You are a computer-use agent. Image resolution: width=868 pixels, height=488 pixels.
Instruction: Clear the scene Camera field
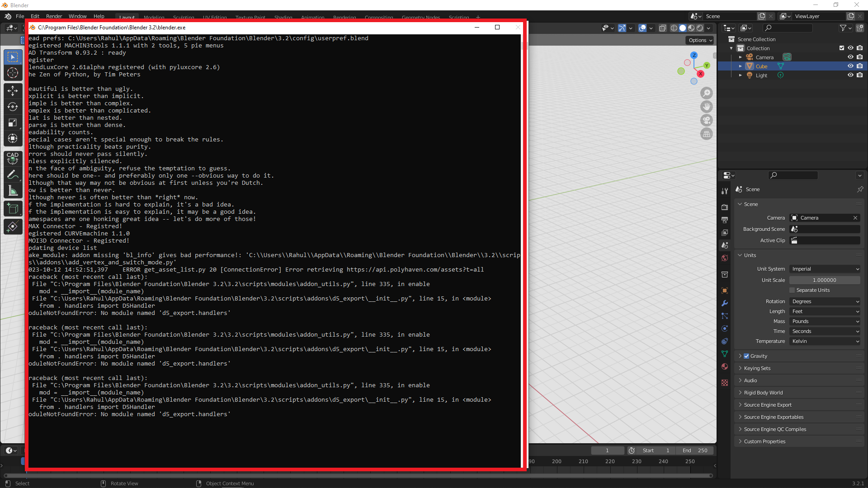pos(855,218)
